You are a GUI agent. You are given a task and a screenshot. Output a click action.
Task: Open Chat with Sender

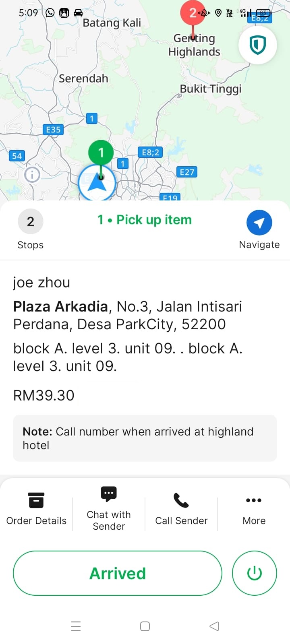point(109,509)
